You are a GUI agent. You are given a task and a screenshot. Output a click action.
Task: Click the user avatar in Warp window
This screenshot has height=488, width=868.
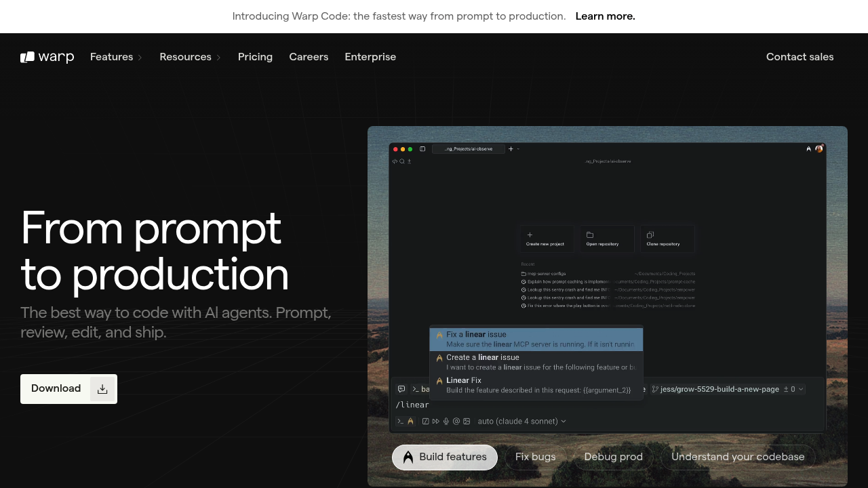click(x=819, y=148)
